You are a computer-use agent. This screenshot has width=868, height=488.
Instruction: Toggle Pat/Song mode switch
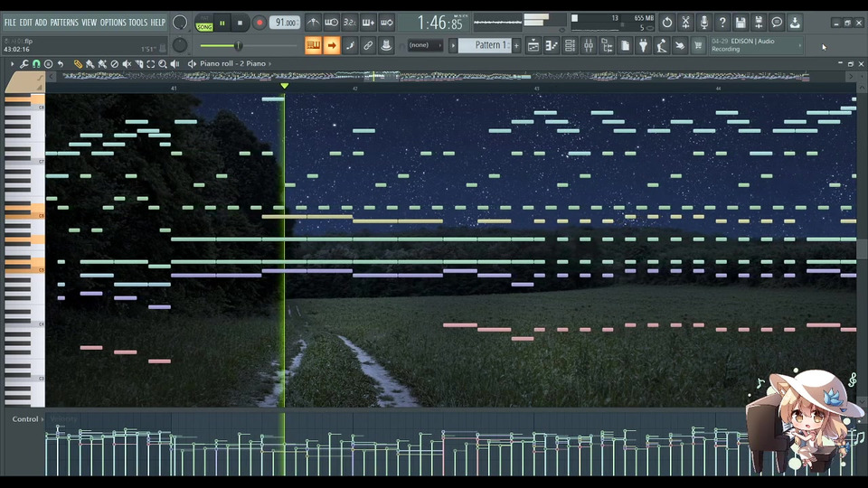click(204, 23)
